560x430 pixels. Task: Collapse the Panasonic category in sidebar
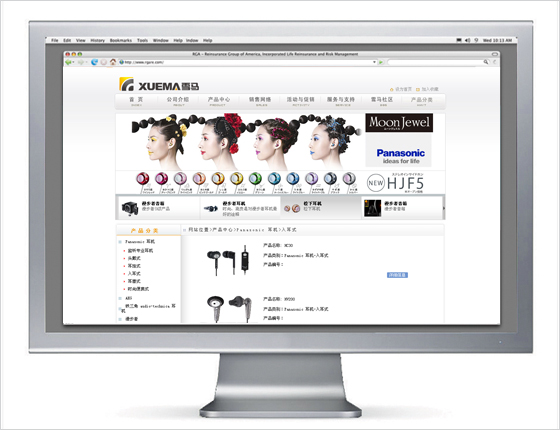120,242
